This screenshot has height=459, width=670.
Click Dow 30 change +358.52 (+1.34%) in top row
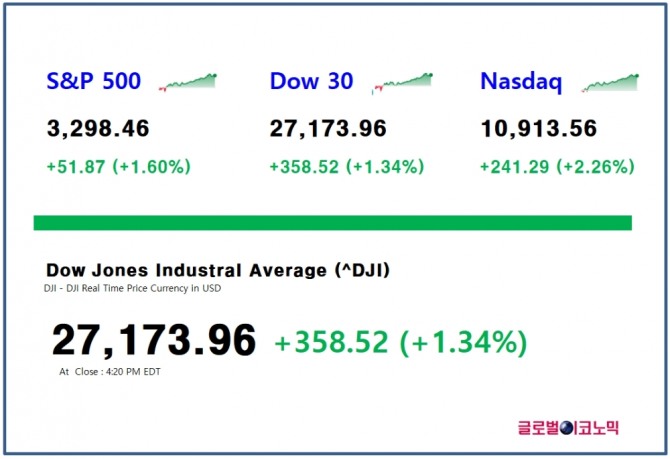tap(347, 166)
